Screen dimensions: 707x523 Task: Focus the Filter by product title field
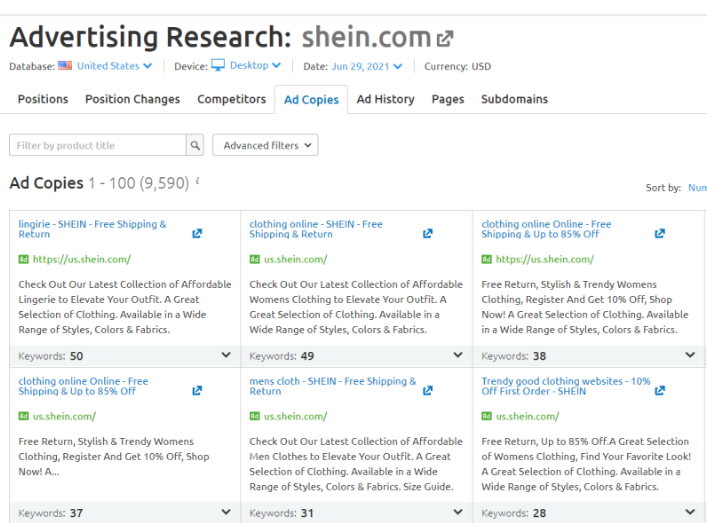(98, 145)
